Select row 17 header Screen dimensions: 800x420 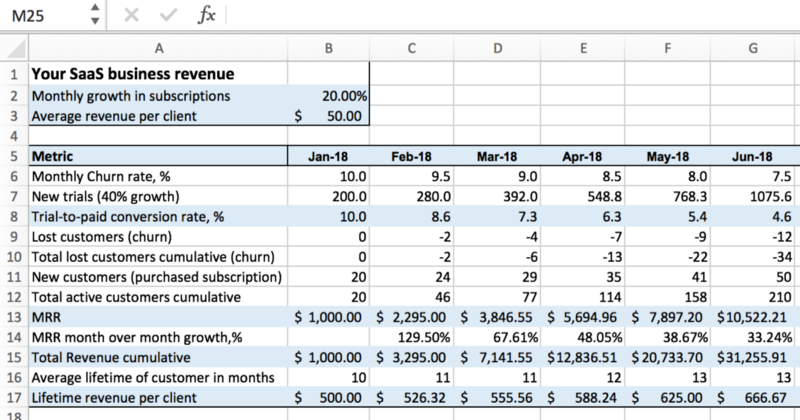[x=13, y=395]
